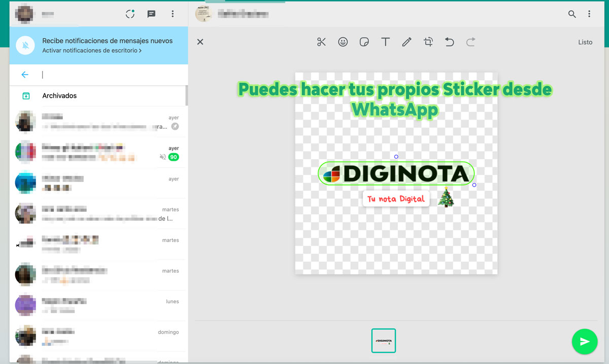Screen dimensions: 609x364
Task: Open the chat dated lunes
Action: point(97,306)
